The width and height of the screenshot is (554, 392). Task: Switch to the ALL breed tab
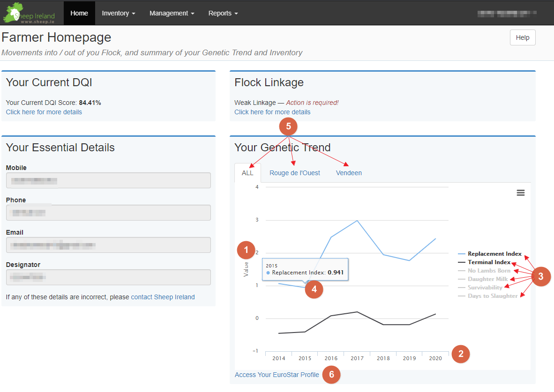[x=247, y=173]
